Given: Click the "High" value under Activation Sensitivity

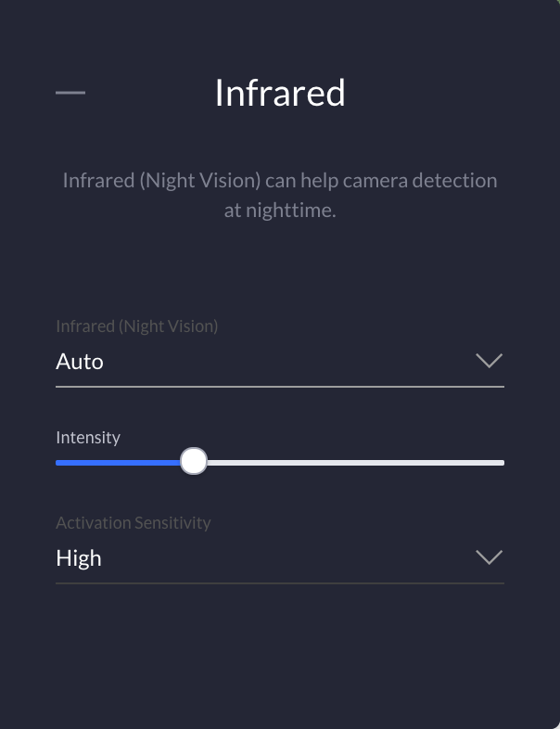Looking at the screenshot, I should 79,558.
